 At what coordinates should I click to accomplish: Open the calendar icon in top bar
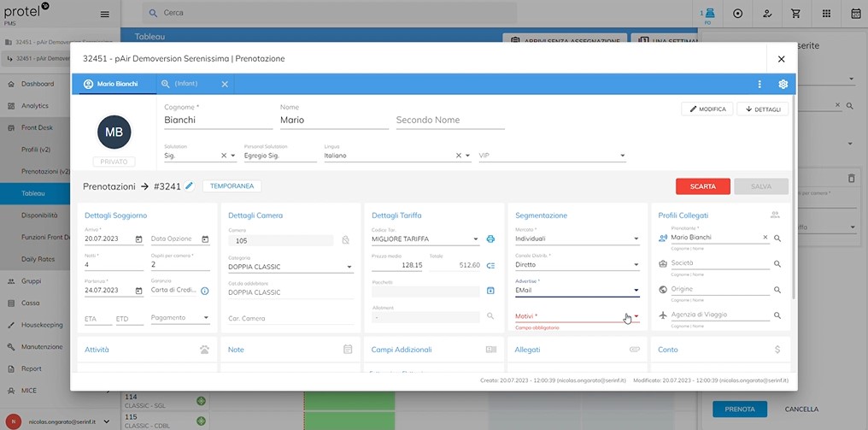click(x=855, y=14)
